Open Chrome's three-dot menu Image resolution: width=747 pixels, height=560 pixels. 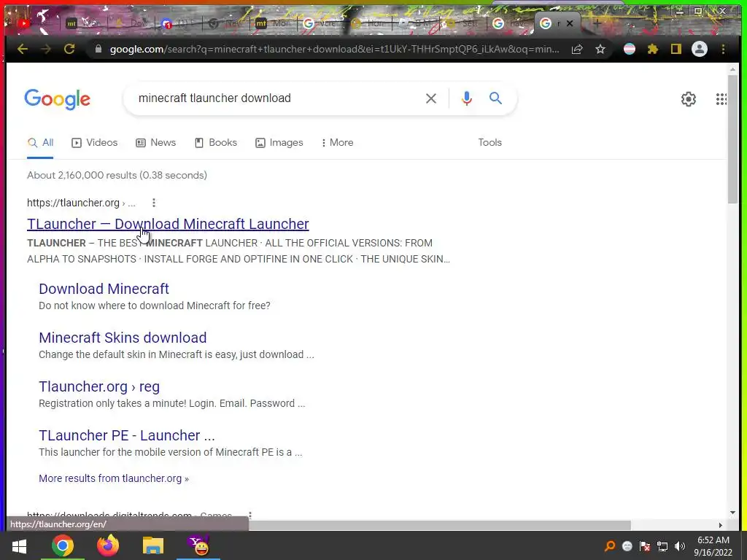(723, 49)
